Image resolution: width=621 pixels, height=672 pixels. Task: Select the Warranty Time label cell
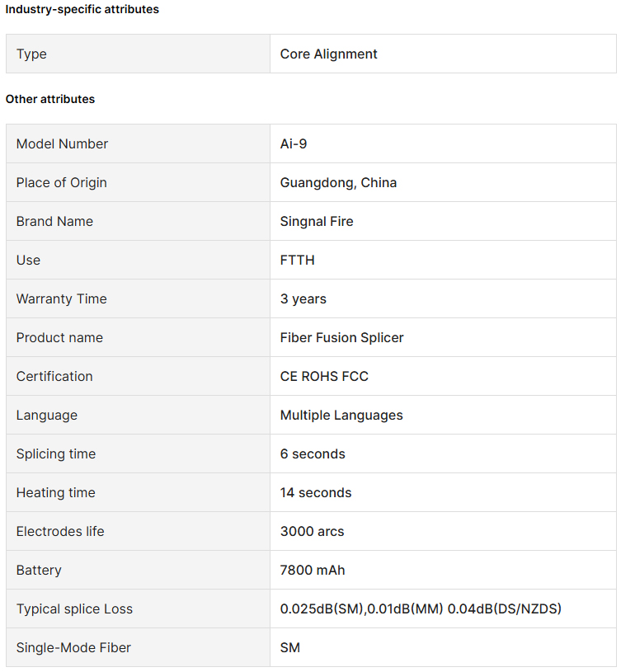pos(138,298)
